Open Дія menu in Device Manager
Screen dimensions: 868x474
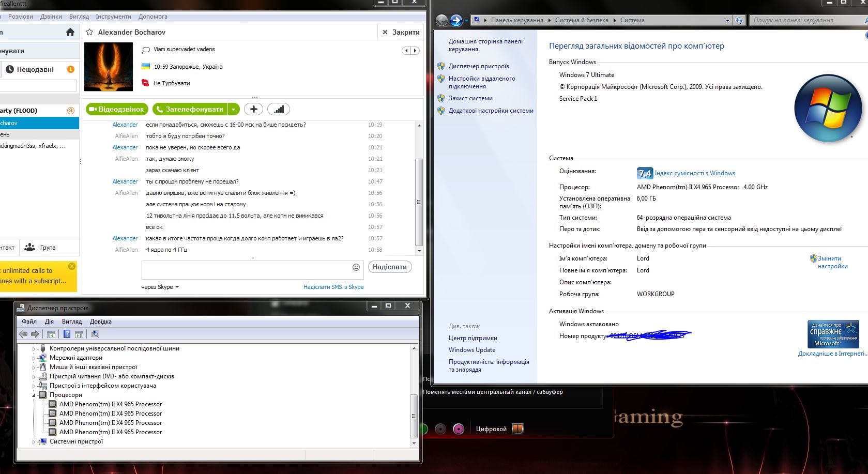point(49,322)
